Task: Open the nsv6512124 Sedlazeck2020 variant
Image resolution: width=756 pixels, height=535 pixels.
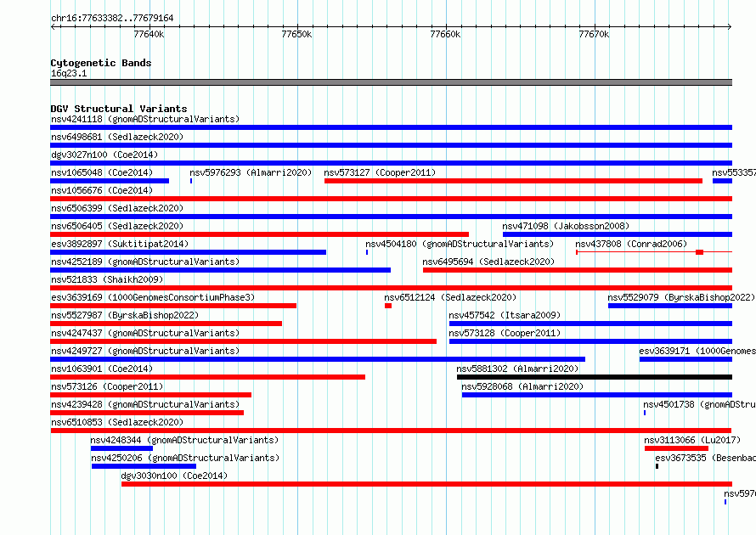Action: (450, 297)
